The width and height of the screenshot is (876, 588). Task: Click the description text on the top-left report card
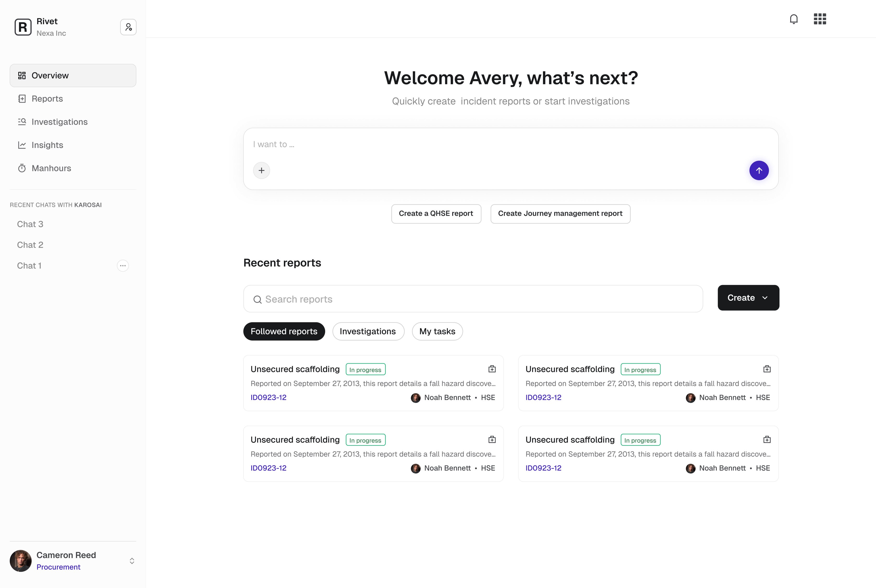pyautogui.click(x=373, y=384)
